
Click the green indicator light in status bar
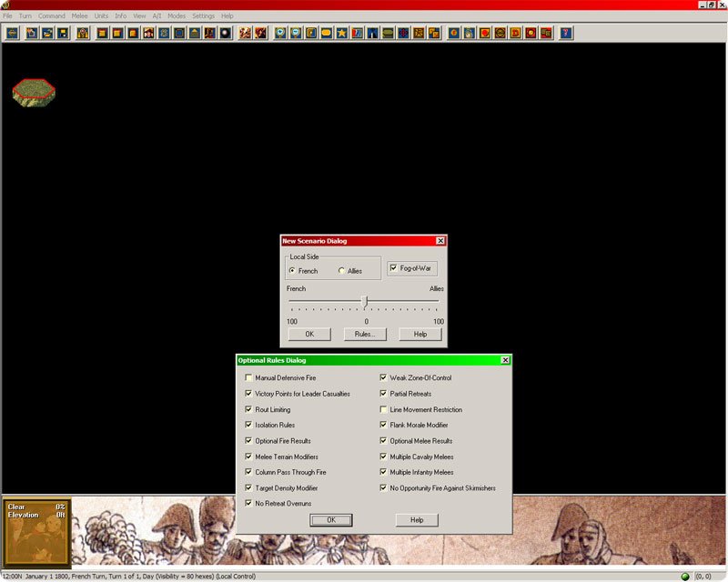pyautogui.click(x=684, y=577)
